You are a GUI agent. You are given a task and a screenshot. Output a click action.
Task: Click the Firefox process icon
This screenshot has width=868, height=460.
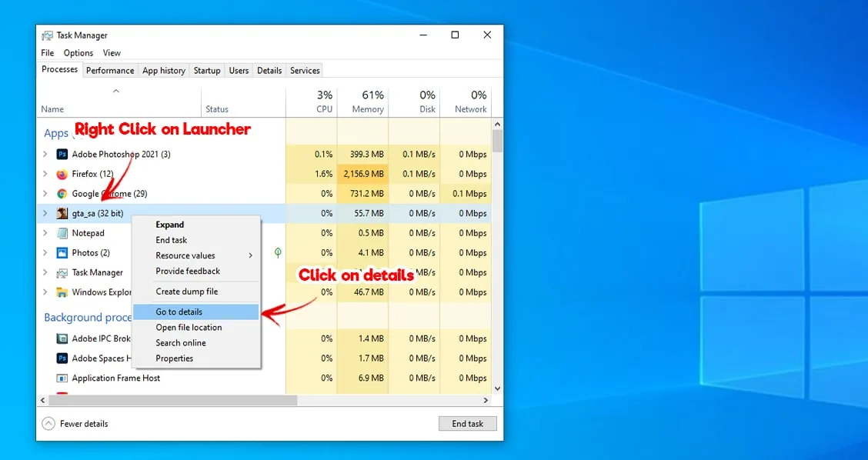(62, 174)
